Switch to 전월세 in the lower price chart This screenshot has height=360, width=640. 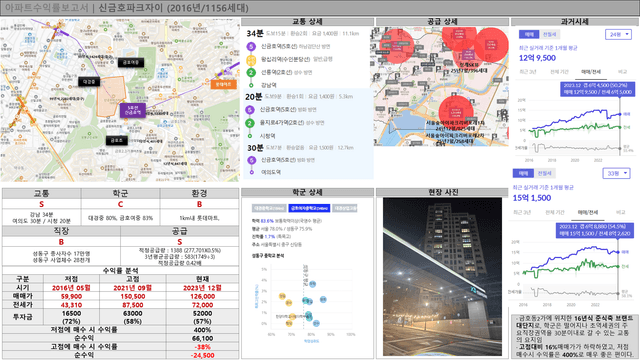(544, 173)
